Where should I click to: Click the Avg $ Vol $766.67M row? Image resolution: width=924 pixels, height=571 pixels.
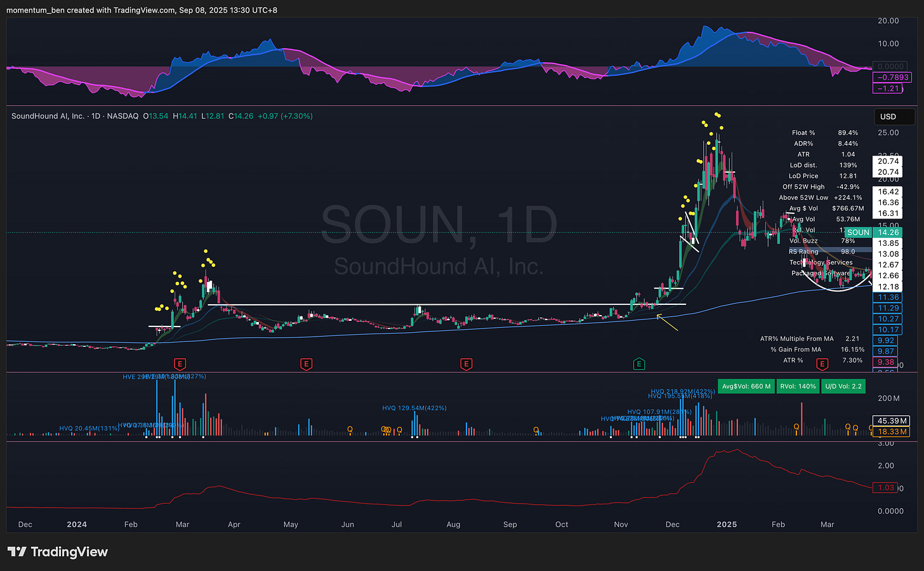pos(827,208)
